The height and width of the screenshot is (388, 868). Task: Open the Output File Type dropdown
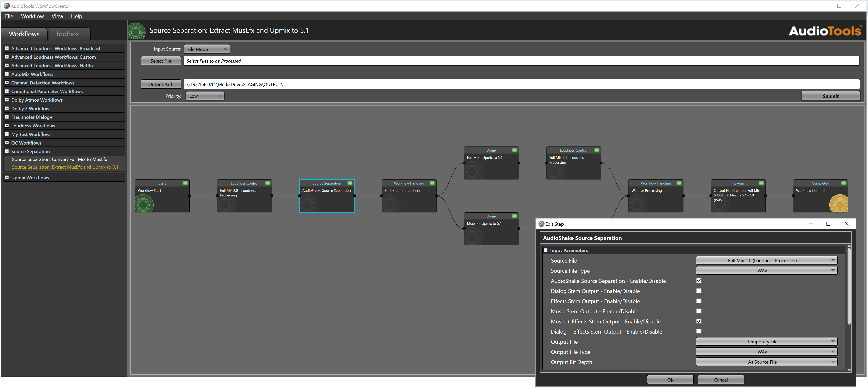tap(766, 352)
